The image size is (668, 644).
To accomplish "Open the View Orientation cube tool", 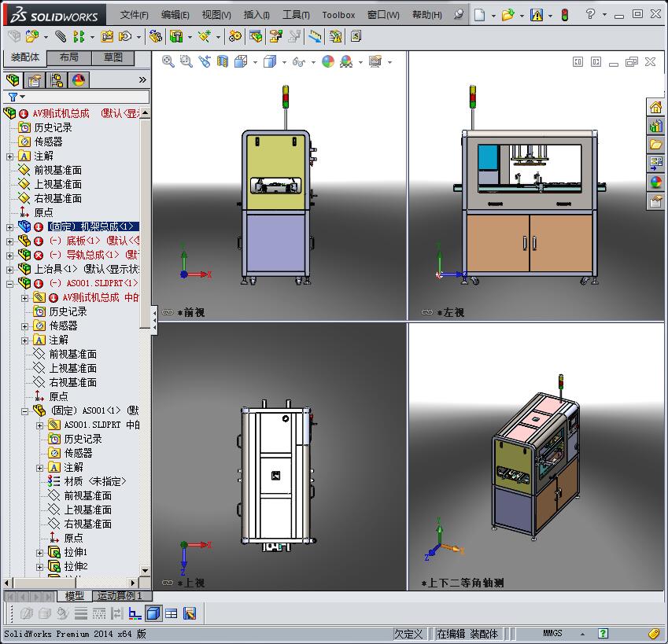I will (240, 61).
